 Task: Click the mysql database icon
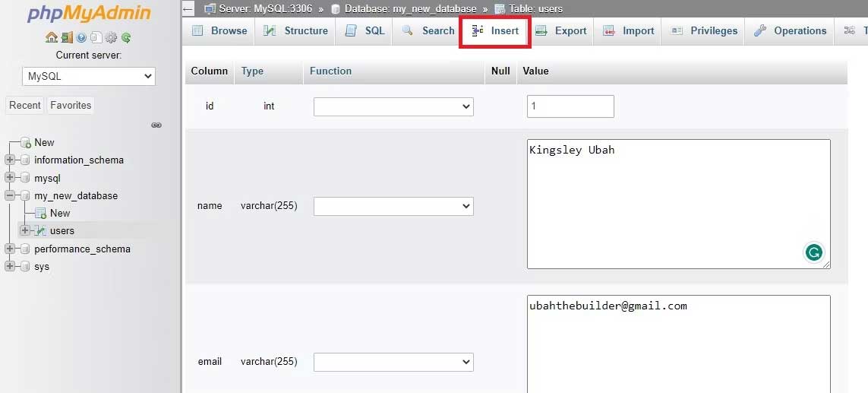pyautogui.click(x=25, y=179)
